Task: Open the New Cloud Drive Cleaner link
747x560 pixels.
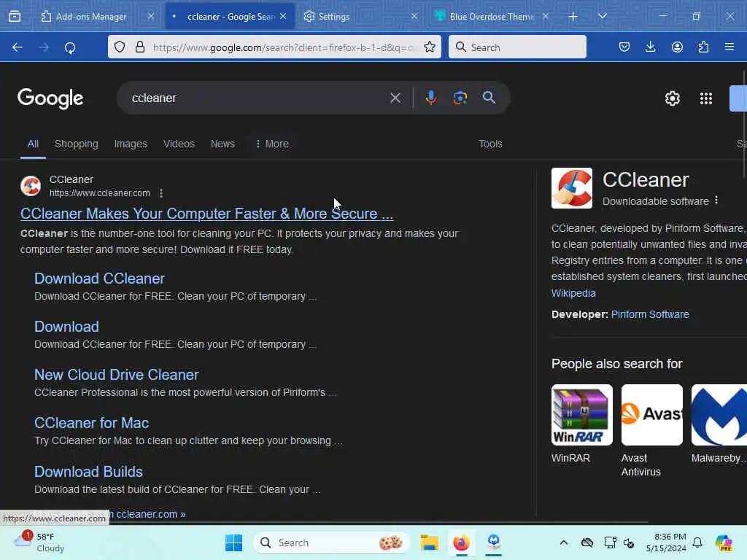Action: (116, 375)
